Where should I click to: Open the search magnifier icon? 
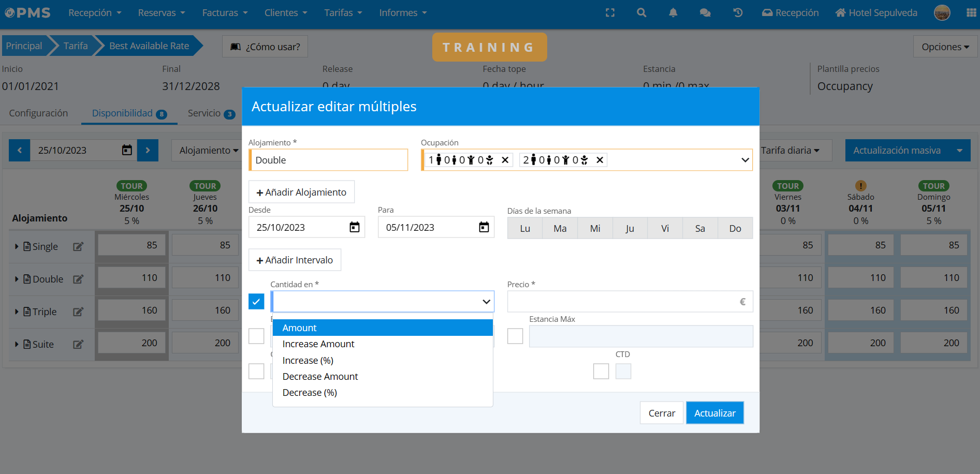(641, 13)
